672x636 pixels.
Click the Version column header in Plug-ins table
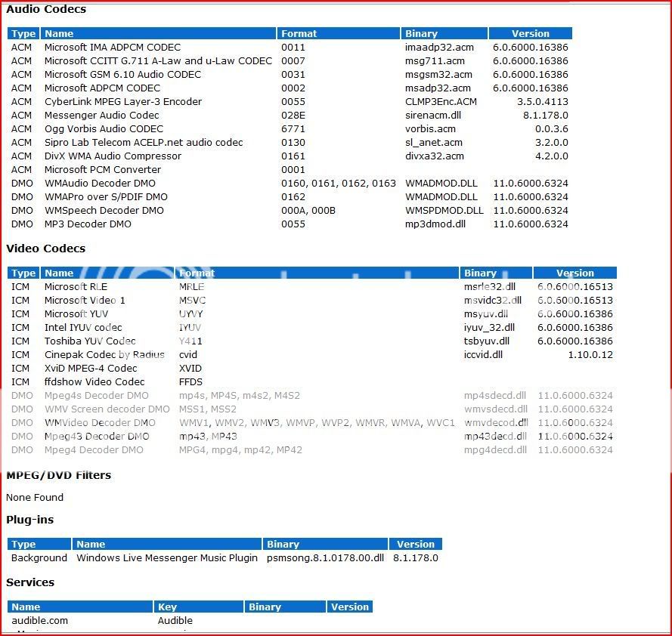[416, 544]
